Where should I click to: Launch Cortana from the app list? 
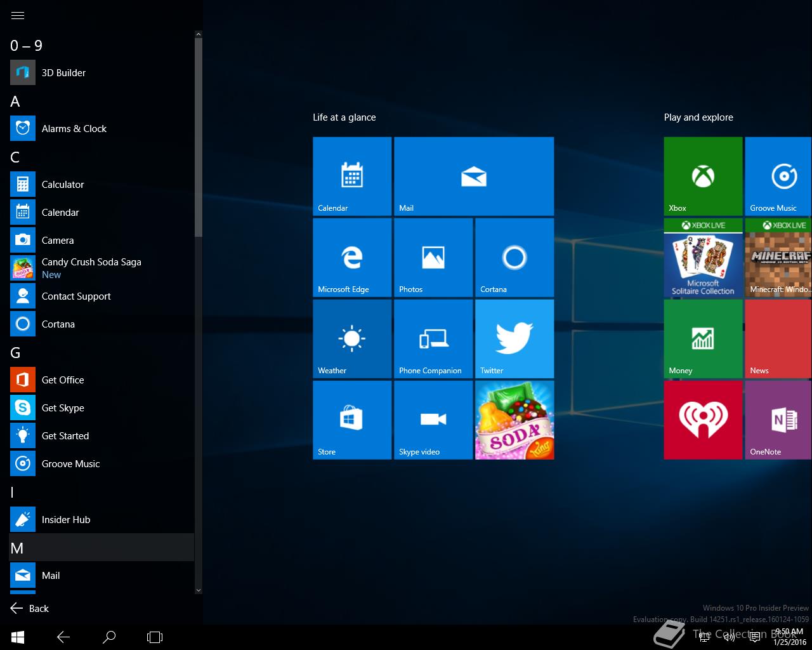101,324
